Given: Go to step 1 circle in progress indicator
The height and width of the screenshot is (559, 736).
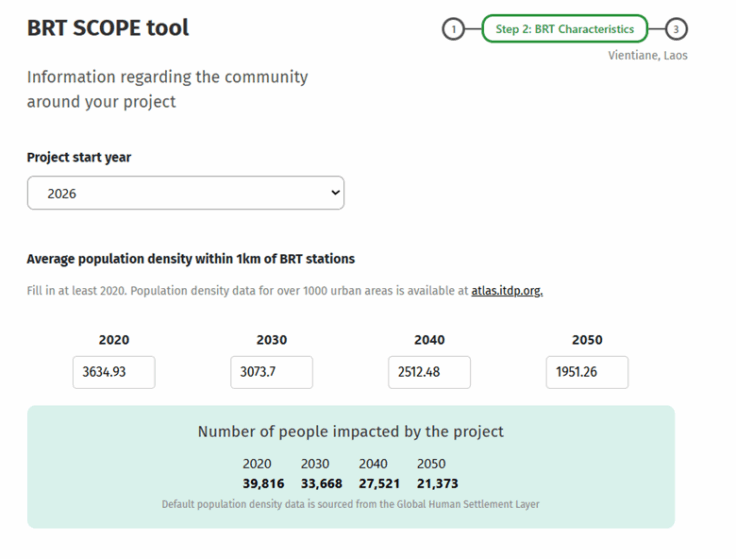Looking at the screenshot, I should tap(453, 30).
